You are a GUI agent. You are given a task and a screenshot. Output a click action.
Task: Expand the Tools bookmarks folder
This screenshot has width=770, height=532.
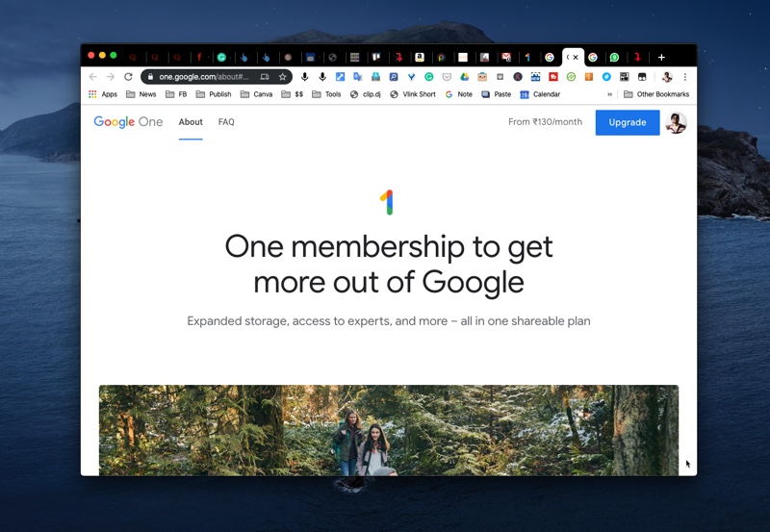coord(326,94)
